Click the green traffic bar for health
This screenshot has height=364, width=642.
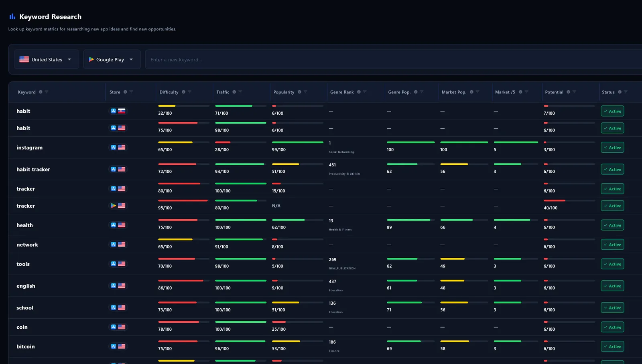(241, 220)
